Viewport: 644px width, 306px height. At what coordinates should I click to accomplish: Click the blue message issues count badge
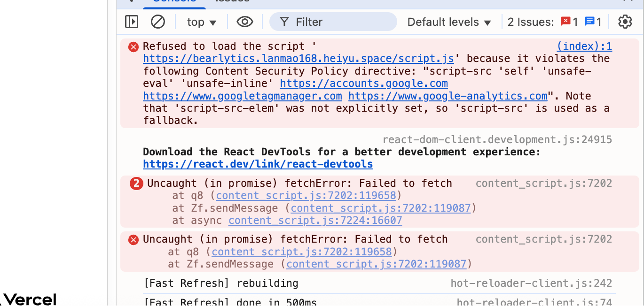593,22
